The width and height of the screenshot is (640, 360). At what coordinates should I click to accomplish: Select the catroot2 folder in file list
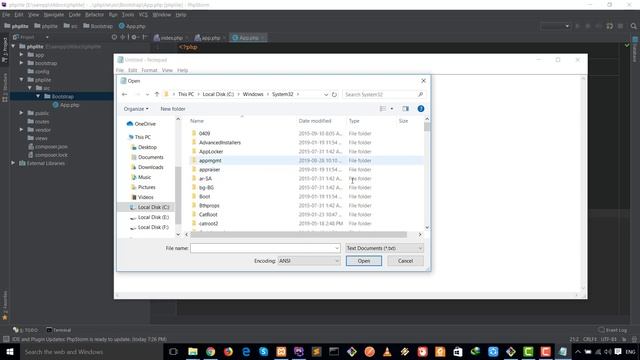[209, 223]
